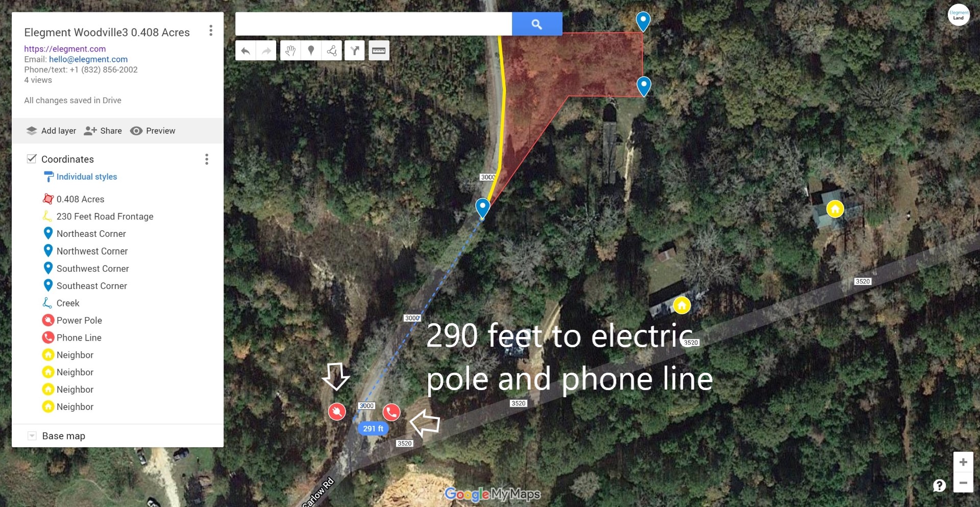Open the Add directions tool

coord(355,51)
